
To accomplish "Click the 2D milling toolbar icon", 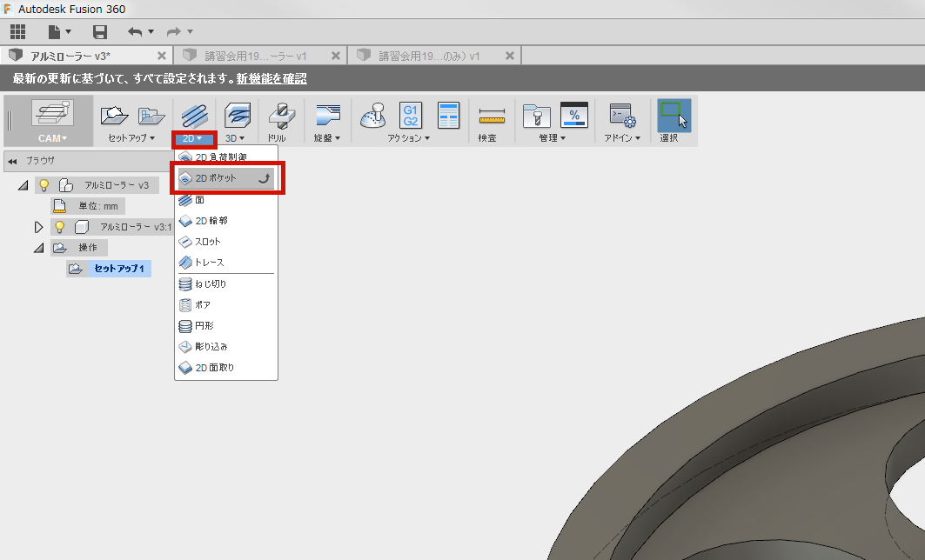I will pos(194,115).
